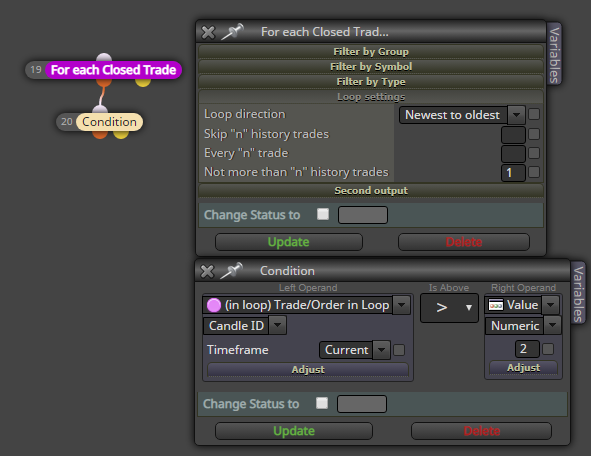
Task: Close the Condition panel
Action: point(207,271)
